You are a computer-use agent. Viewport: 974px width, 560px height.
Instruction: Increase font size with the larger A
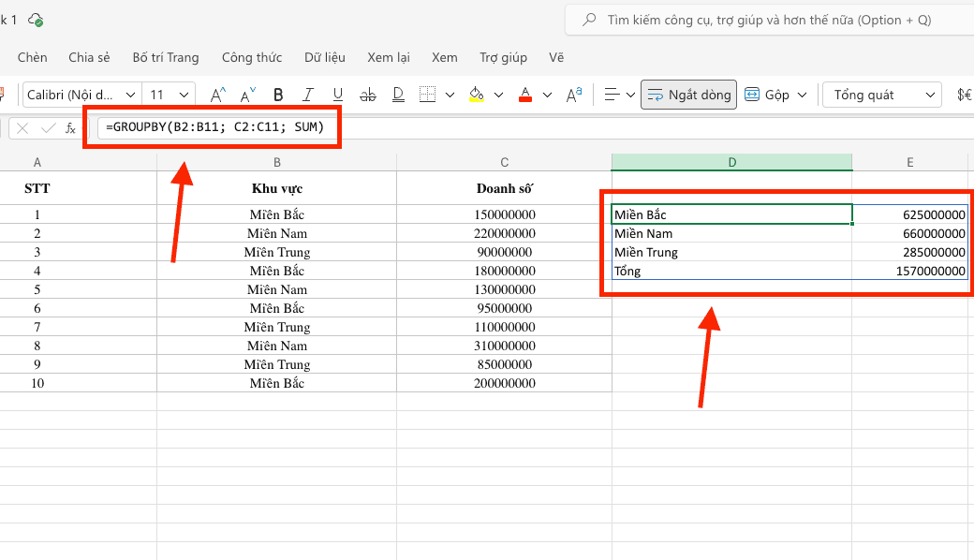217,95
